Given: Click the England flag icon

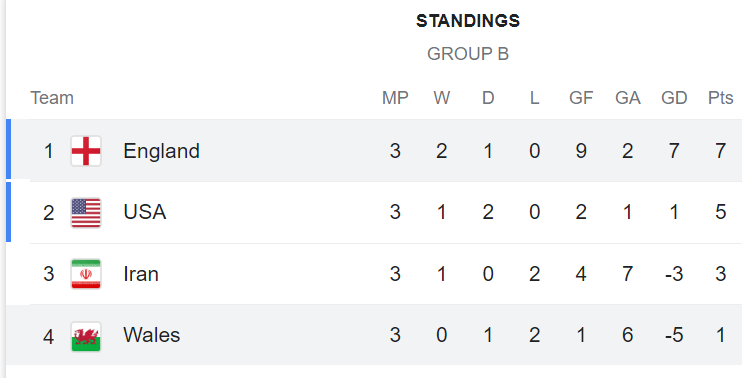Looking at the screenshot, I should [x=86, y=151].
